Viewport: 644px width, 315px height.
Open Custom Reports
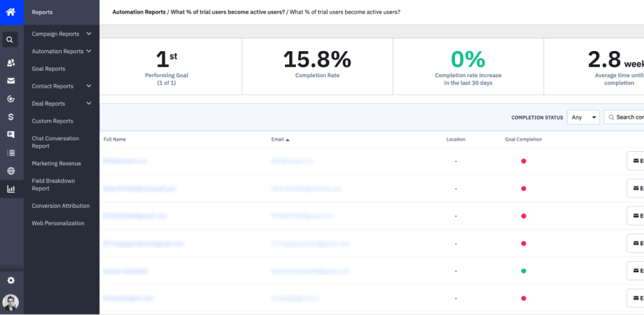(x=52, y=121)
